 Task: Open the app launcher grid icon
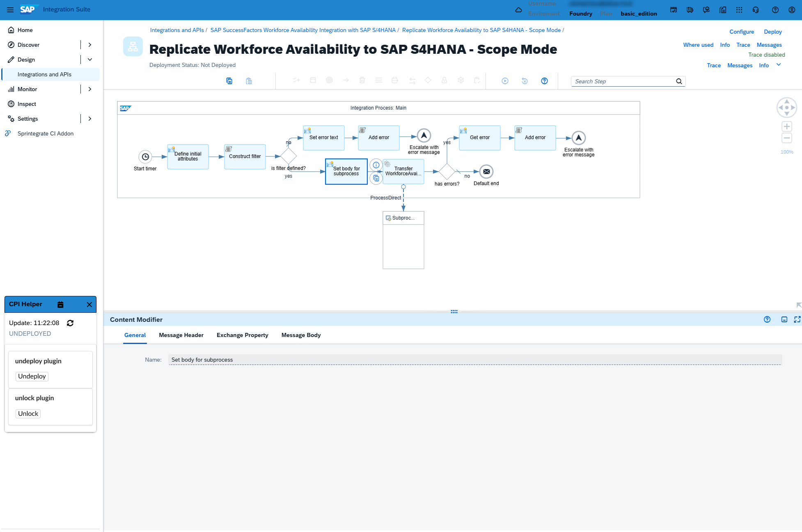click(739, 10)
